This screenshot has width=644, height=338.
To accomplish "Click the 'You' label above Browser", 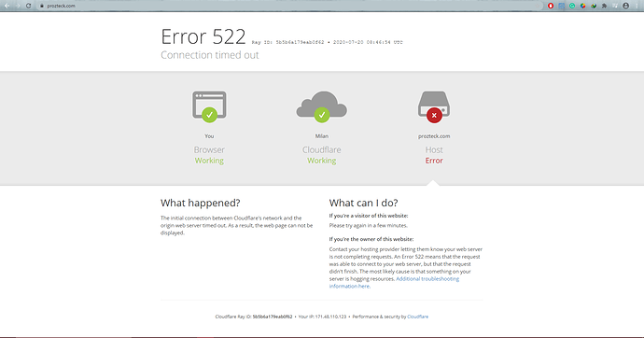I will [209, 136].
